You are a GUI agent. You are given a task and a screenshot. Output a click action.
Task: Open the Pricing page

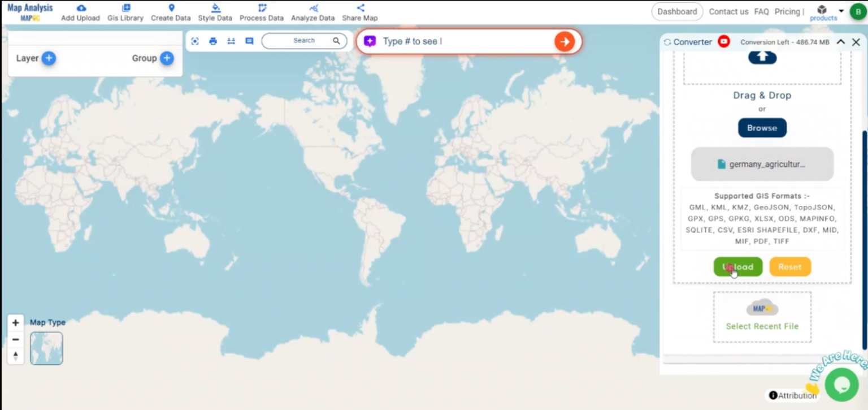pyautogui.click(x=787, y=11)
